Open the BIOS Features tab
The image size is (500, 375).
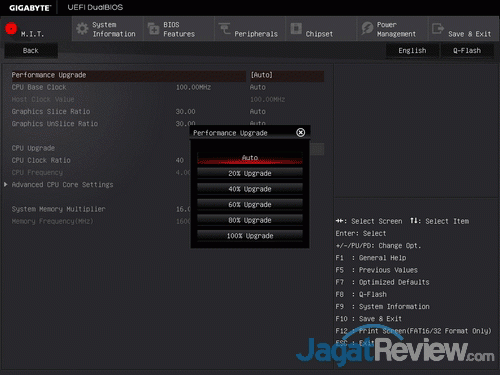tap(179, 29)
